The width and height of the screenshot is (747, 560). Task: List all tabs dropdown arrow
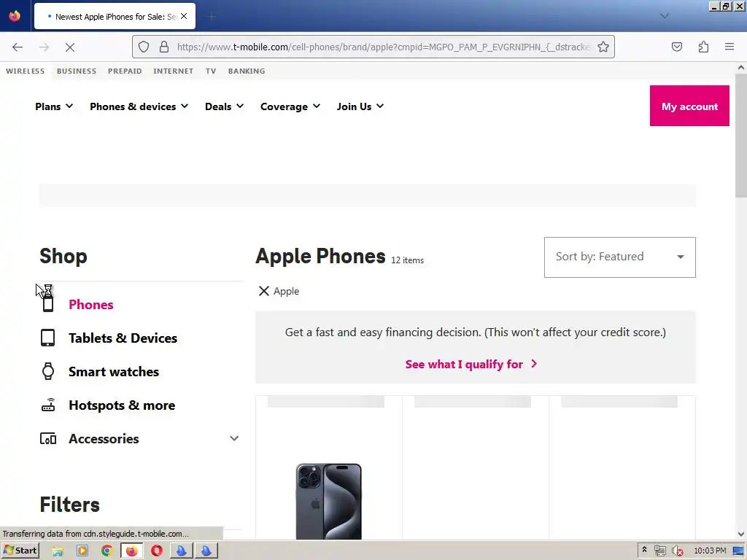[x=664, y=16]
